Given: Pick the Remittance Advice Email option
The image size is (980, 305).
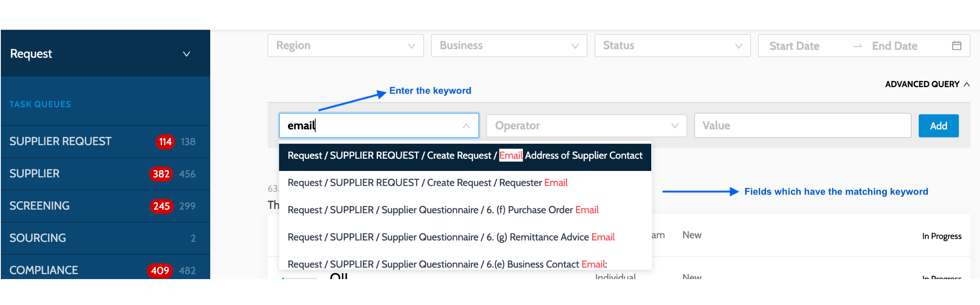Looking at the screenshot, I should [x=465, y=237].
